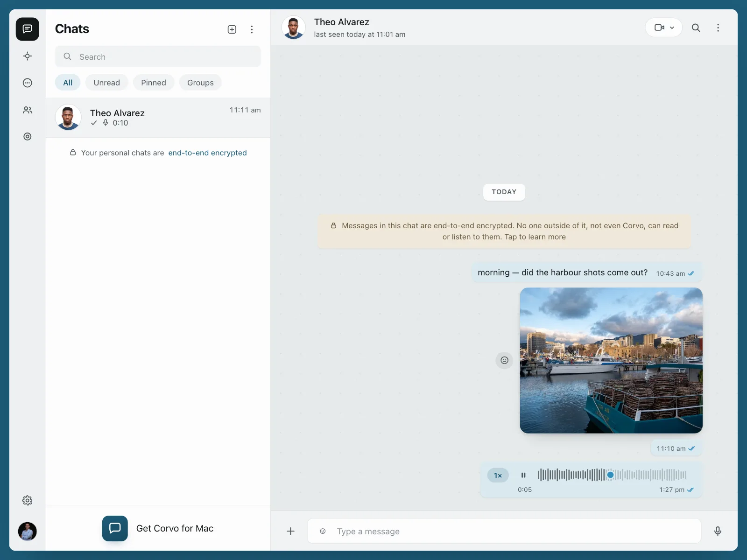The image size is (747, 560).
Task: Open video call dropdown
Action: pos(664,28)
